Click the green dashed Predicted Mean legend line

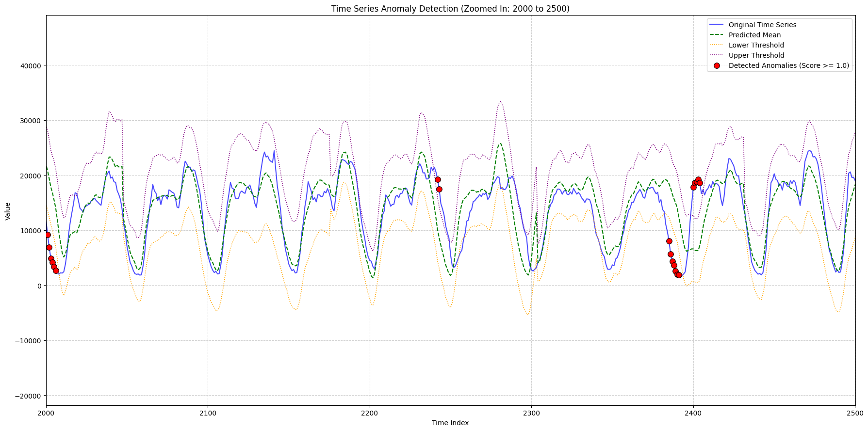click(x=717, y=35)
